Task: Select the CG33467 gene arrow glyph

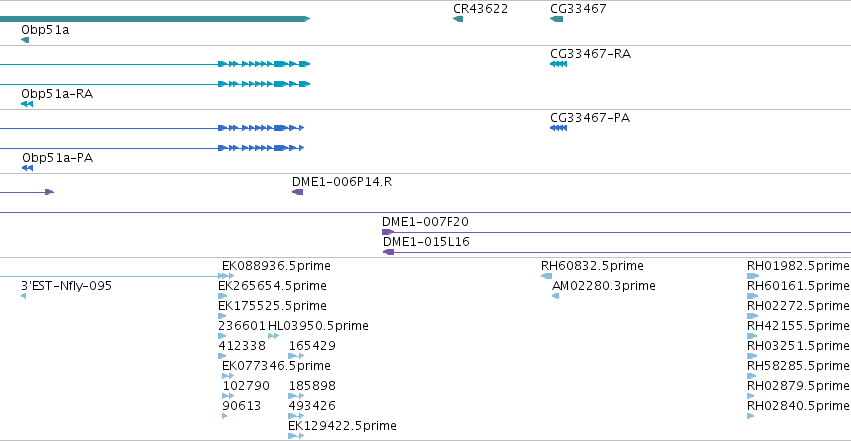Action: click(x=556, y=19)
